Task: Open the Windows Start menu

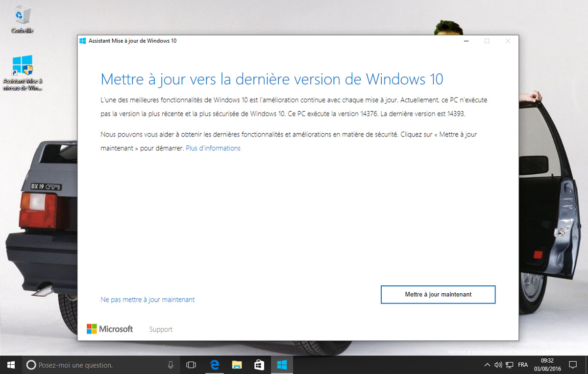Action: (x=11, y=365)
